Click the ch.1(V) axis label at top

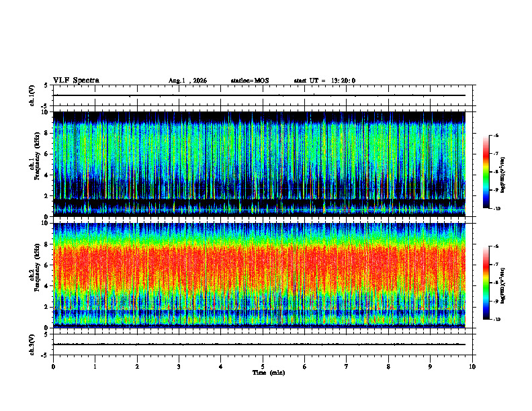coord(32,95)
